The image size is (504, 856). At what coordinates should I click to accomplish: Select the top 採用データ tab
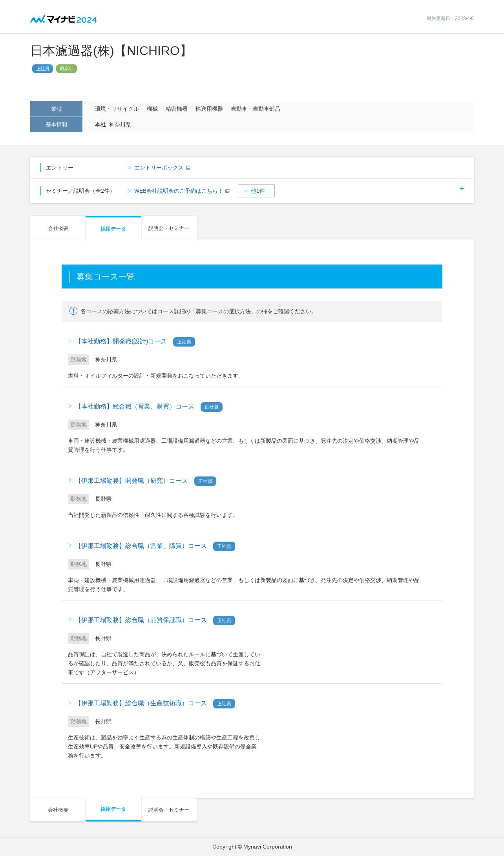click(113, 228)
